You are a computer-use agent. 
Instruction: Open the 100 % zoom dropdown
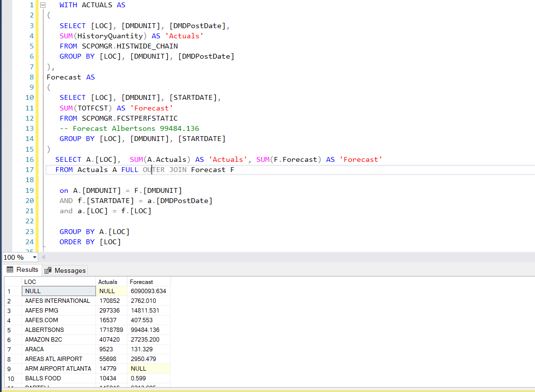pos(34,257)
